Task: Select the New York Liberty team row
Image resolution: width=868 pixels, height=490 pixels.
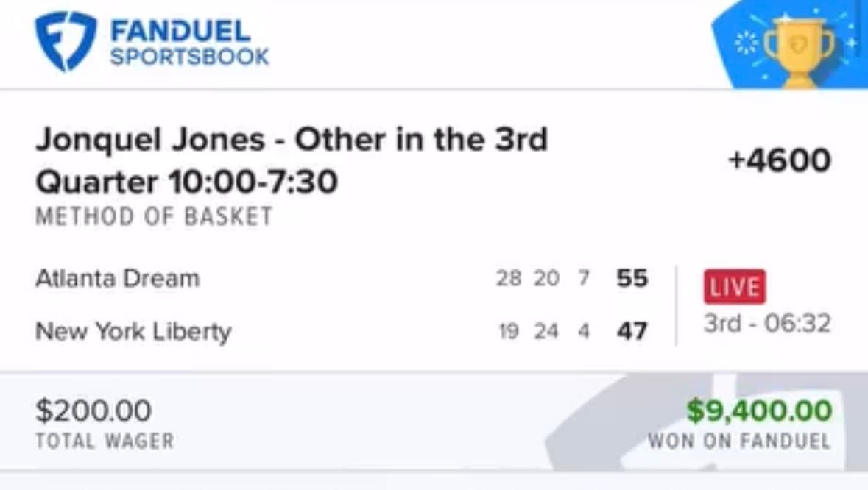Action: (134, 331)
